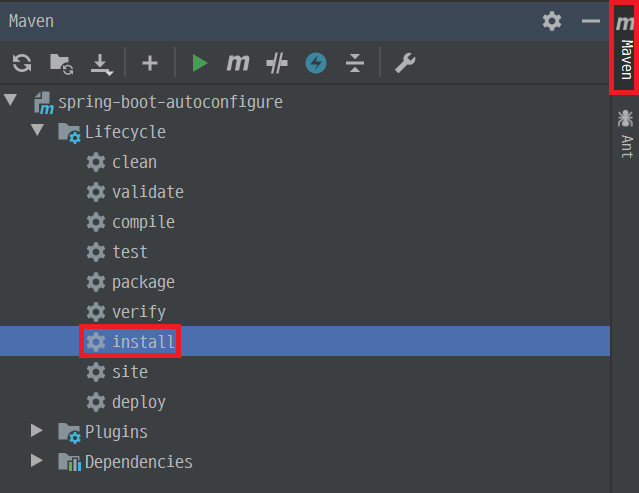Select the compile lifecycle goal
Viewport: 639px width, 493px height.
point(143,222)
